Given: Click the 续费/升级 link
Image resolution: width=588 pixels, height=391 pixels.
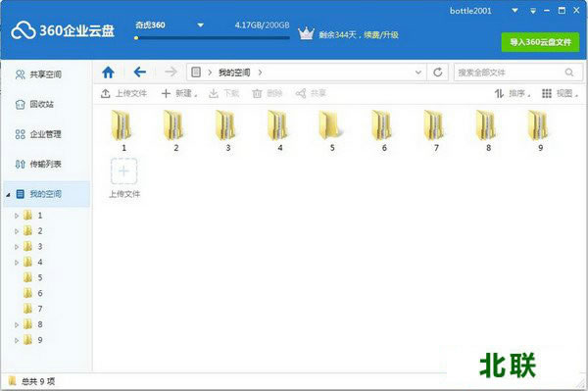Looking at the screenshot, I should [381, 35].
